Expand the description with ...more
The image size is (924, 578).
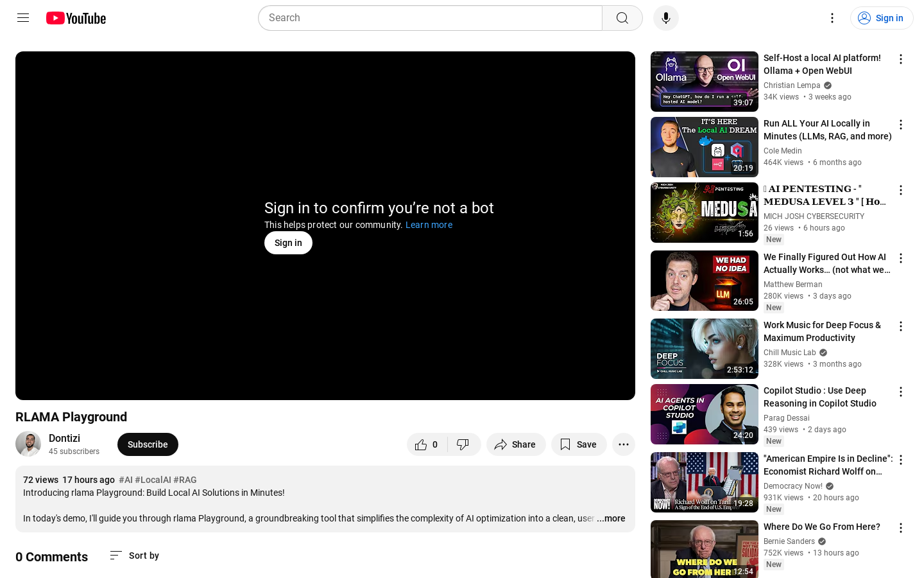(611, 518)
